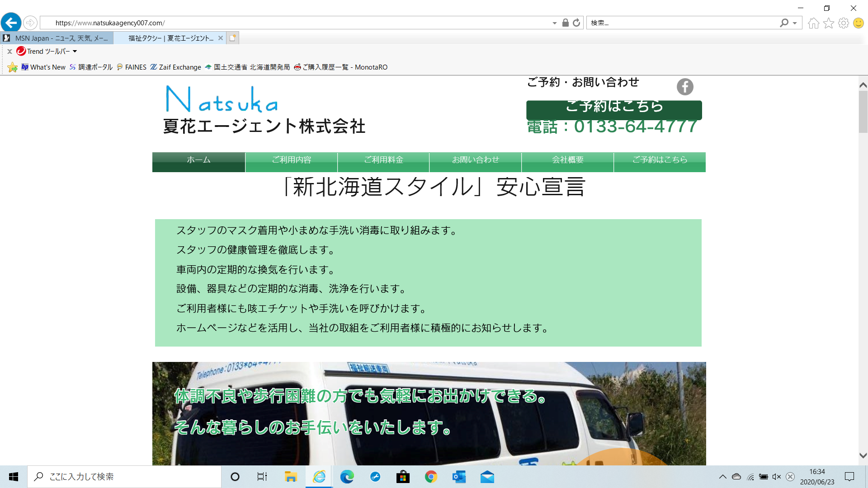The height and width of the screenshot is (488, 868).
Task: Open the Action Center notification icon
Action: point(849,477)
